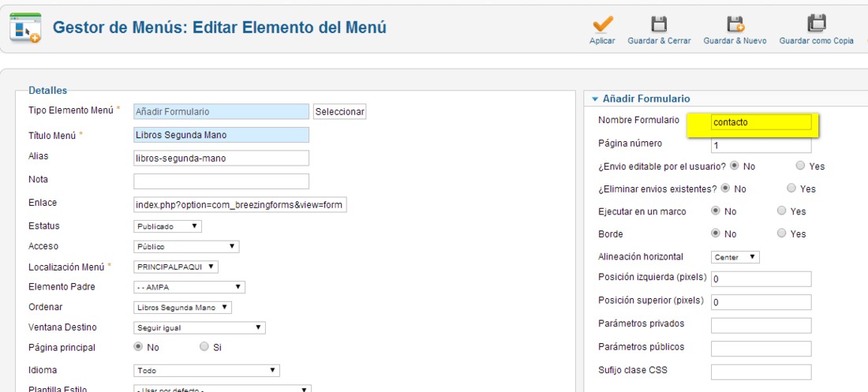The width and height of the screenshot is (868, 392).
Task: Select Yes for Borde option
Action: pos(782,233)
